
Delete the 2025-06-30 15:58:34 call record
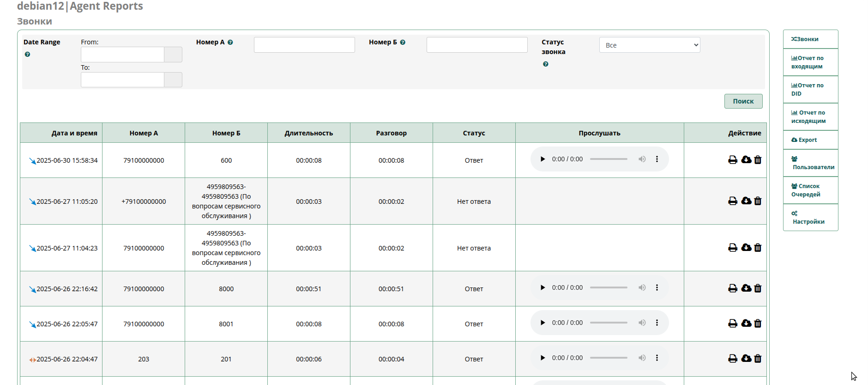click(x=758, y=160)
